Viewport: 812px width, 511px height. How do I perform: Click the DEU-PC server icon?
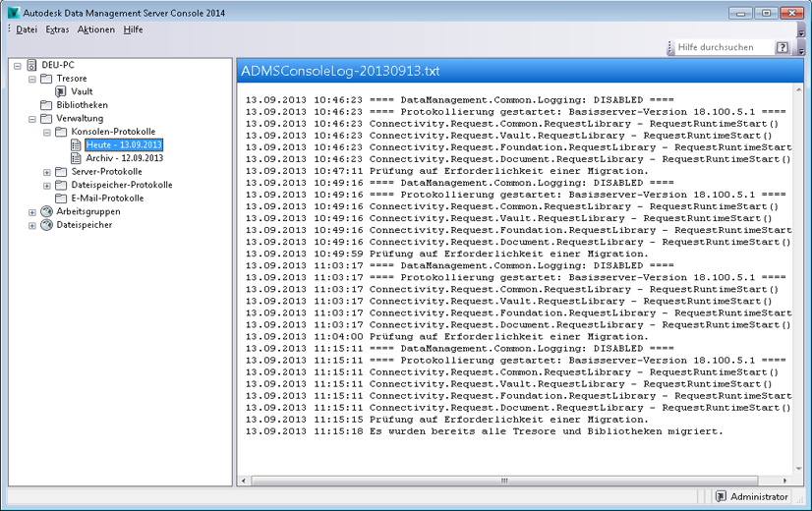coord(31,65)
